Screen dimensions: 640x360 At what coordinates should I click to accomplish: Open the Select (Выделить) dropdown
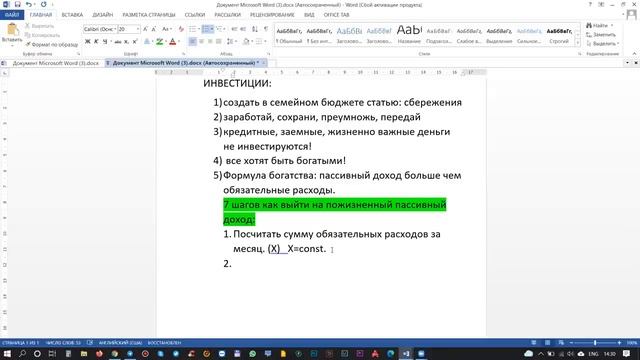(603, 44)
